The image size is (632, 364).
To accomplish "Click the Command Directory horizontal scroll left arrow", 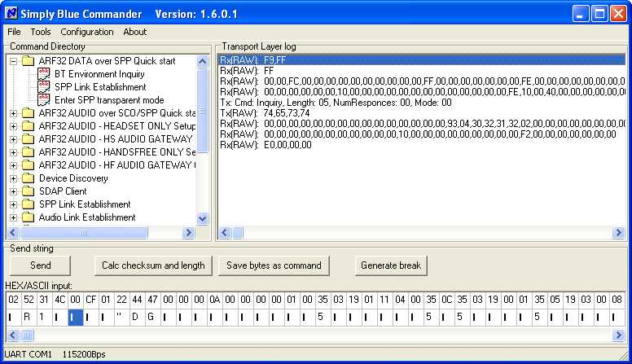I will (x=13, y=233).
